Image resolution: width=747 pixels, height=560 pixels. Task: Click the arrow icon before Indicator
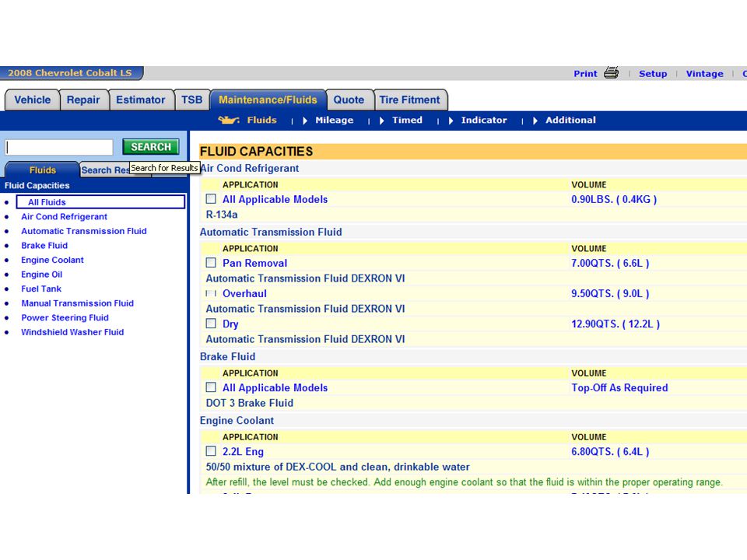pyautogui.click(x=451, y=121)
